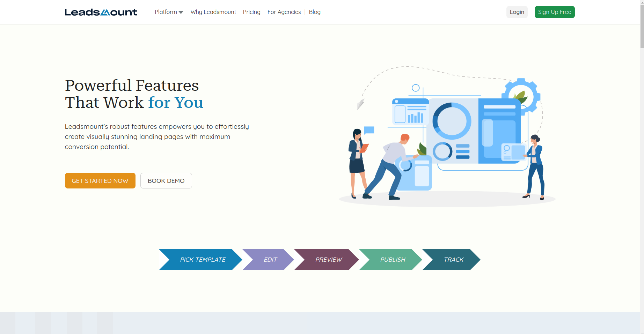
Task: Click the Leadsmount logo
Action: pyautogui.click(x=101, y=12)
